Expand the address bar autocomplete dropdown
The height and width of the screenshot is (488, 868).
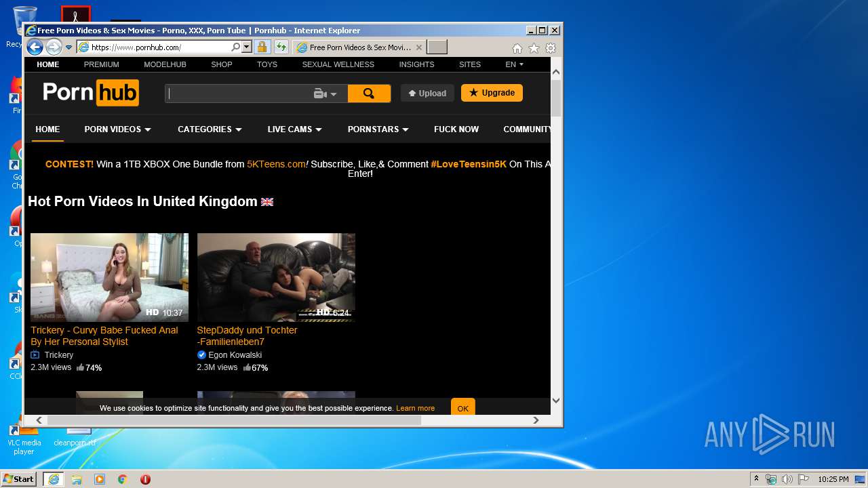click(247, 47)
